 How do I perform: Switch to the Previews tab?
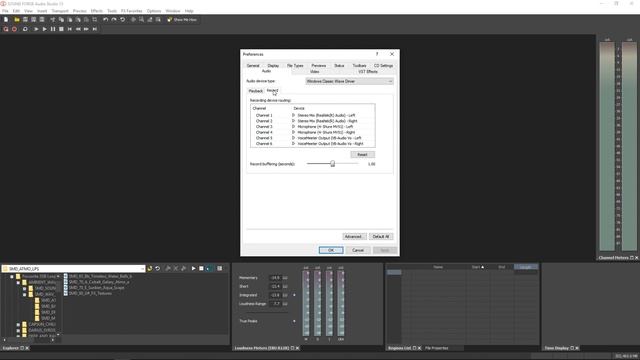point(319,66)
